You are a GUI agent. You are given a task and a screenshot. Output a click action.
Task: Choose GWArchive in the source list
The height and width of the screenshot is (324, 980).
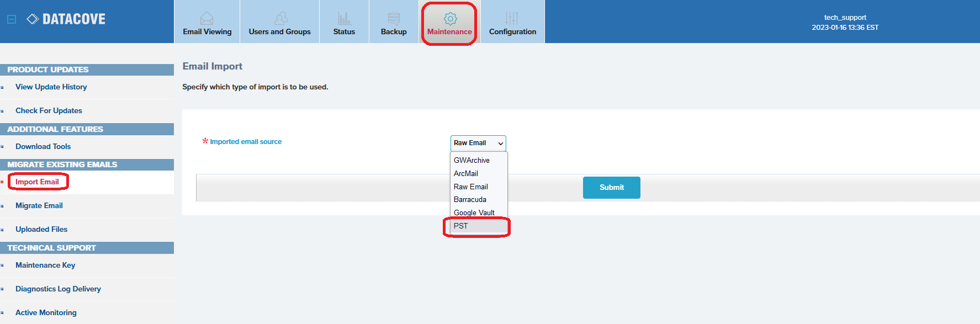tap(472, 160)
